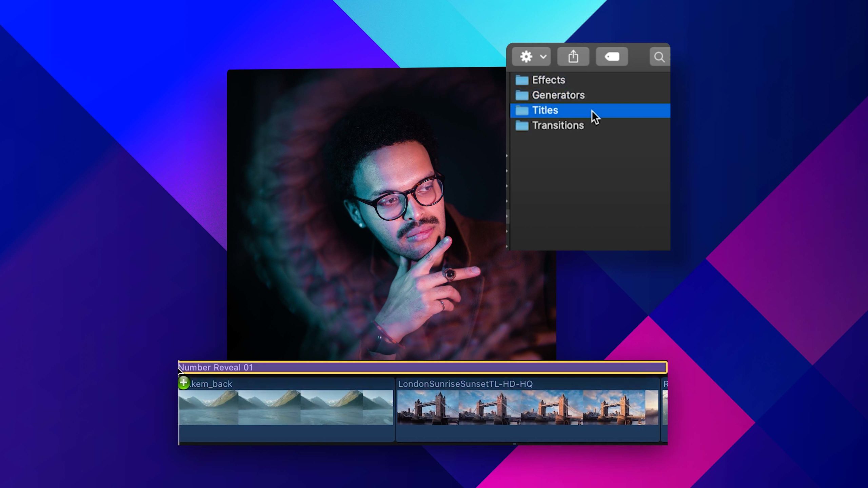This screenshot has width=868, height=488.
Task: Open the Generators folder
Action: (558, 95)
